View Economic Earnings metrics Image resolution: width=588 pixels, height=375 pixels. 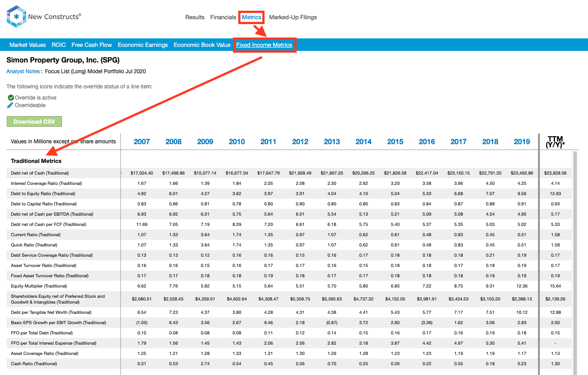point(143,45)
